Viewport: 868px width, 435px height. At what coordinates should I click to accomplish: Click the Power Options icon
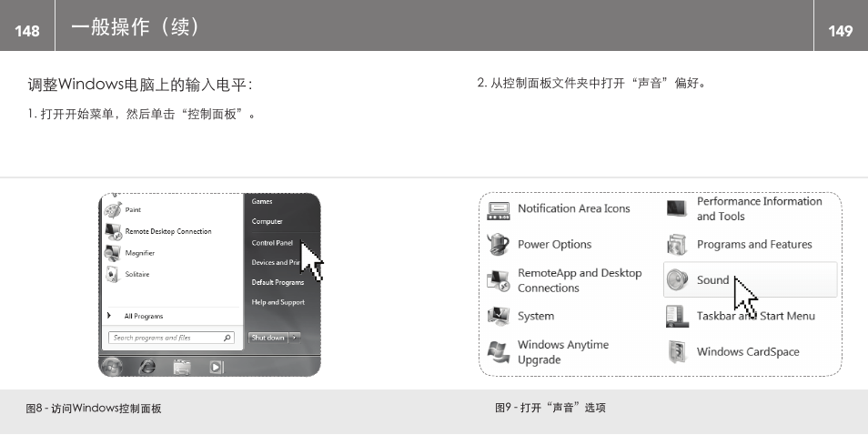pos(499,244)
